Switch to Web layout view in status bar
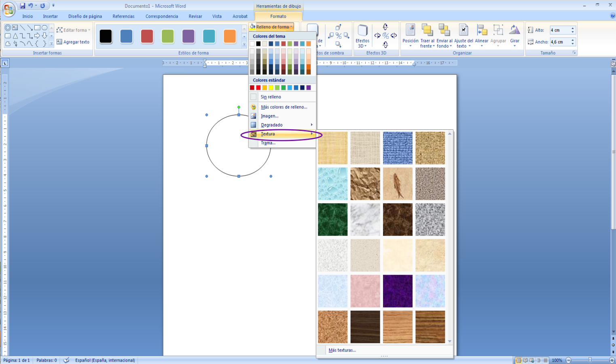Screen dimensions: 616x364 [532, 360]
